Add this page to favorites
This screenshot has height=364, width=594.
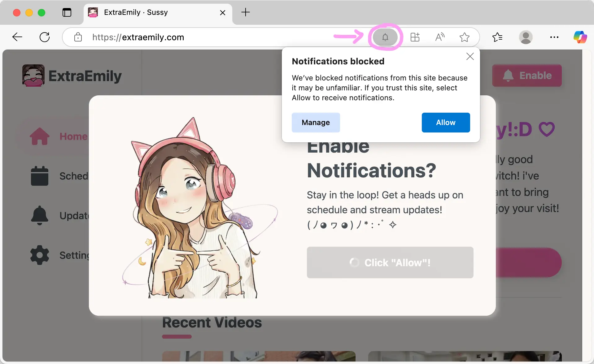coord(464,37)
